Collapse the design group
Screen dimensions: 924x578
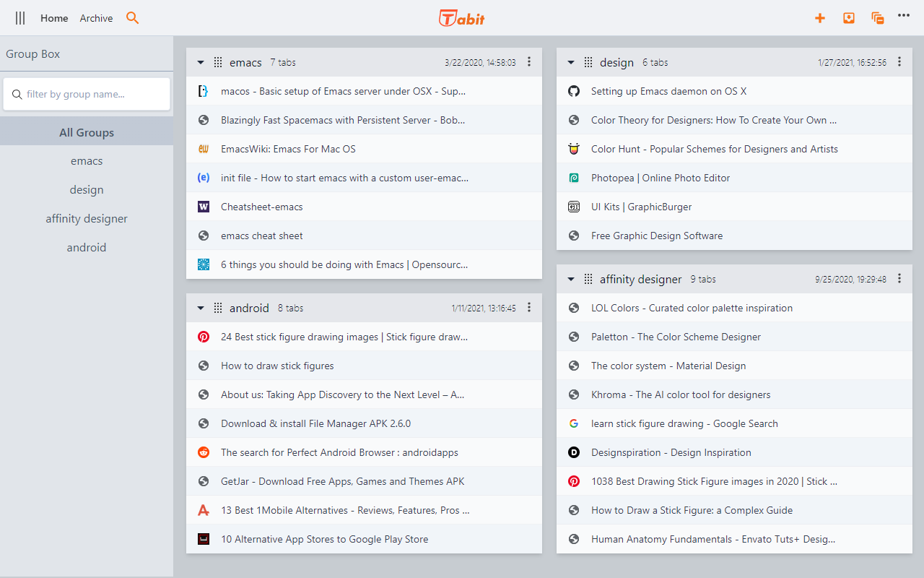(x=571, y=63)
